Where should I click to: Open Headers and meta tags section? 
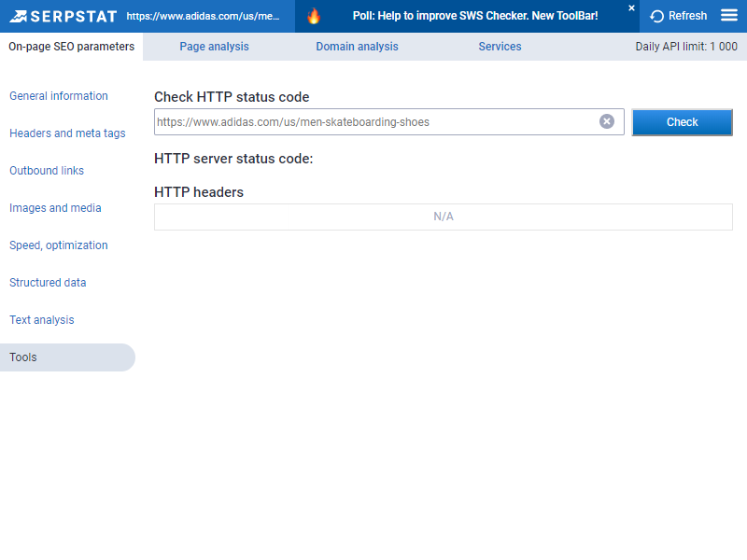click(67, 133)
